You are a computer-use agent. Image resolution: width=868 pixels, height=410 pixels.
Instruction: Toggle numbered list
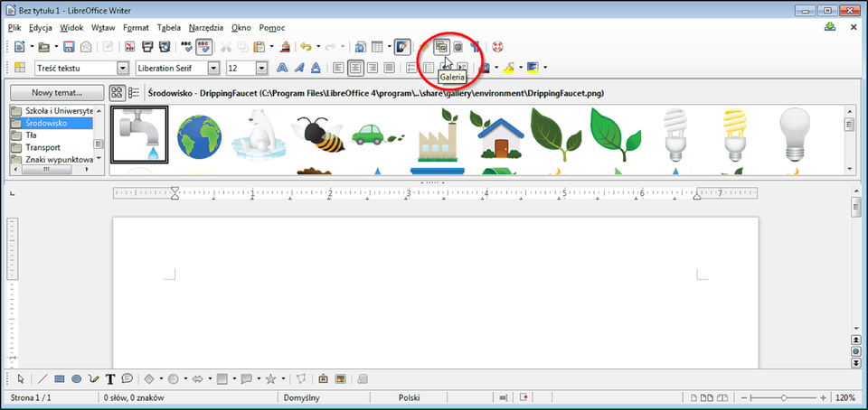(x=411, y=68)
